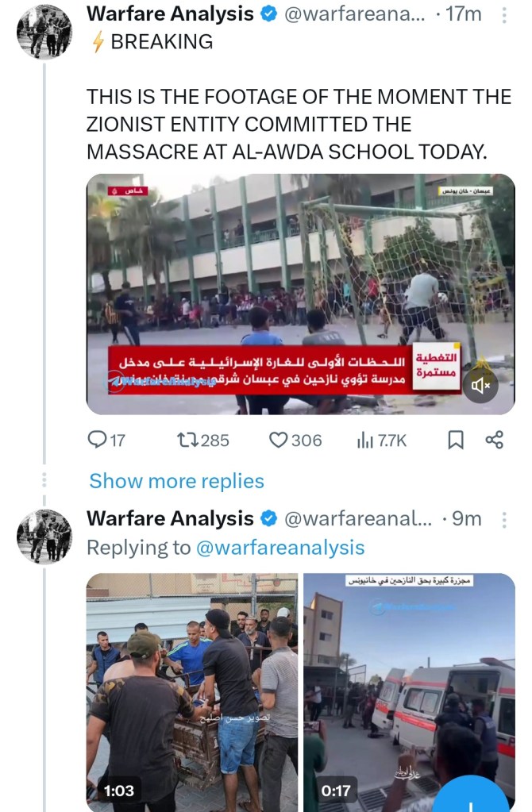The image size is (532, 812).
Task: Click Warfare Analysis avatar on top tweet
Action: pos(44,32)
